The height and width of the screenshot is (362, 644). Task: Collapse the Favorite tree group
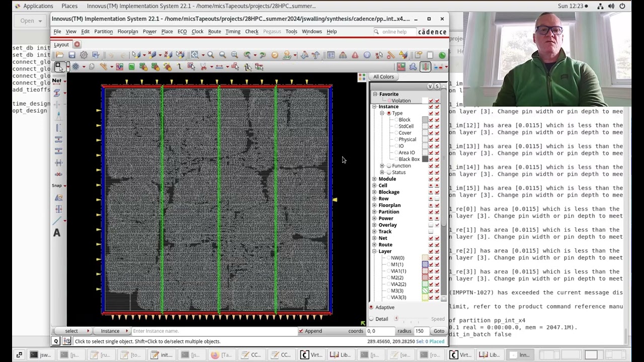(375, 94)
